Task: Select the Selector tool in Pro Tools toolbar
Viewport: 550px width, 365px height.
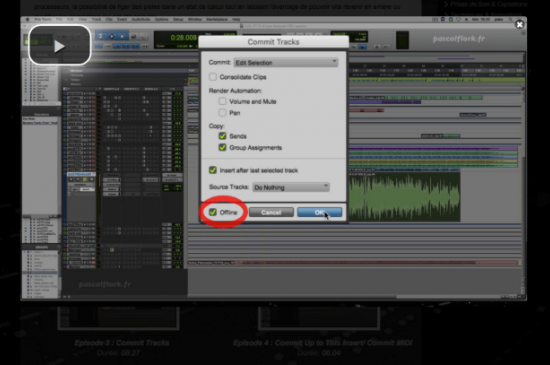Action: click(x=112, y=36)
